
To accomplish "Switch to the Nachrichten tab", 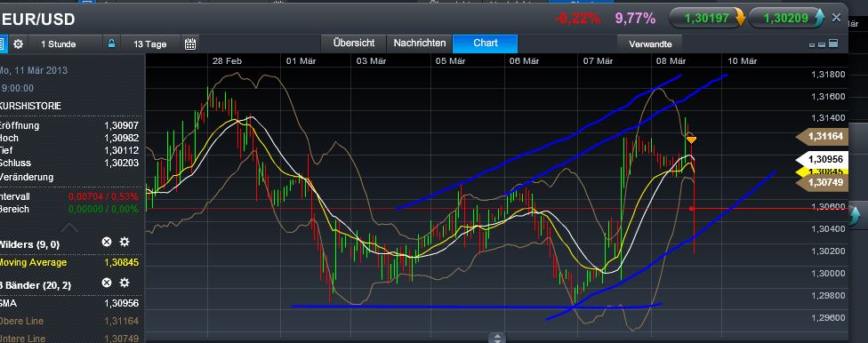I will click(419, 44).
